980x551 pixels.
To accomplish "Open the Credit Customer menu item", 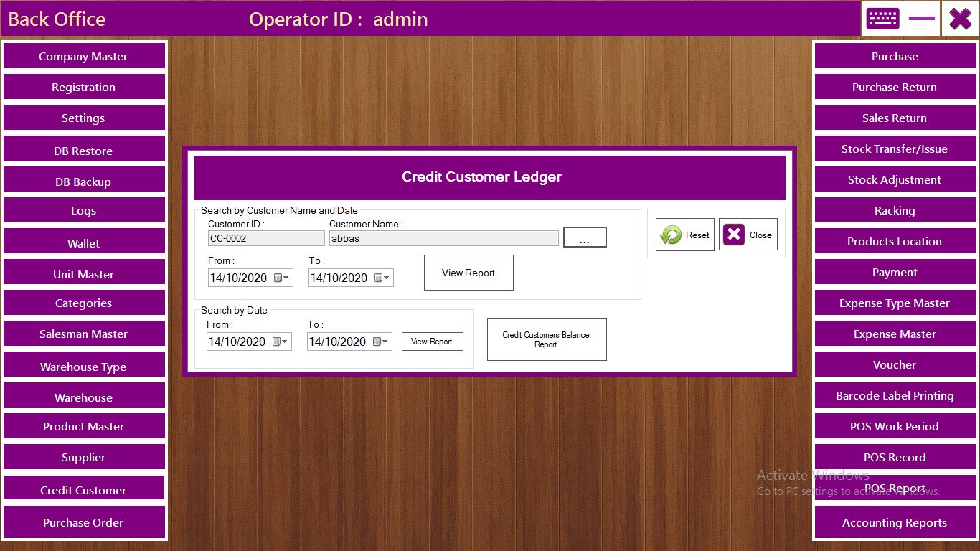I will point(84,489).
